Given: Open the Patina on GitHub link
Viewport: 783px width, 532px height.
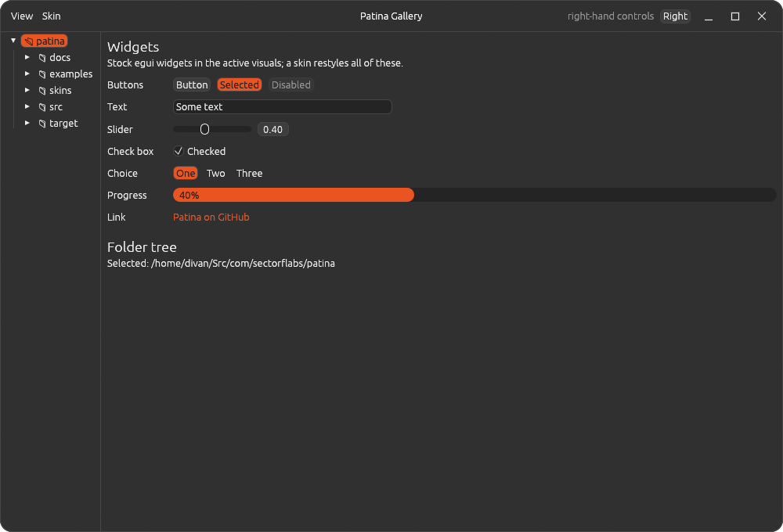Looking at the screenshot, I should (x=211, y=217).
